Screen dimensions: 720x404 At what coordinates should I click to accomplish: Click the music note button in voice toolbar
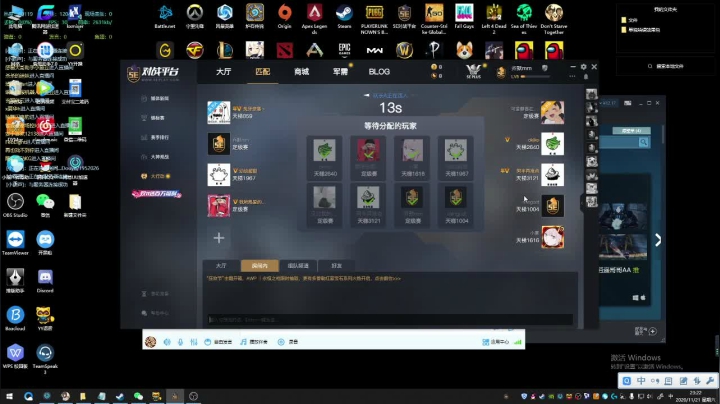(x=254, y=342)
